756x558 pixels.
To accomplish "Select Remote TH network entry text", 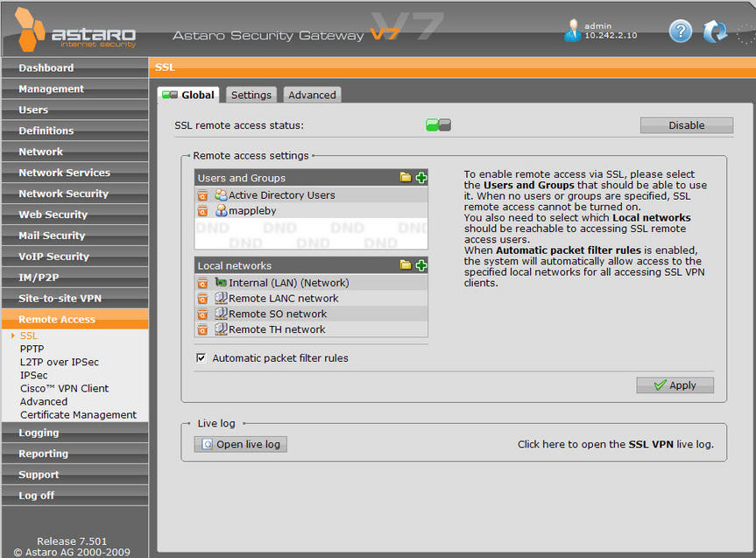I will 277,329.
